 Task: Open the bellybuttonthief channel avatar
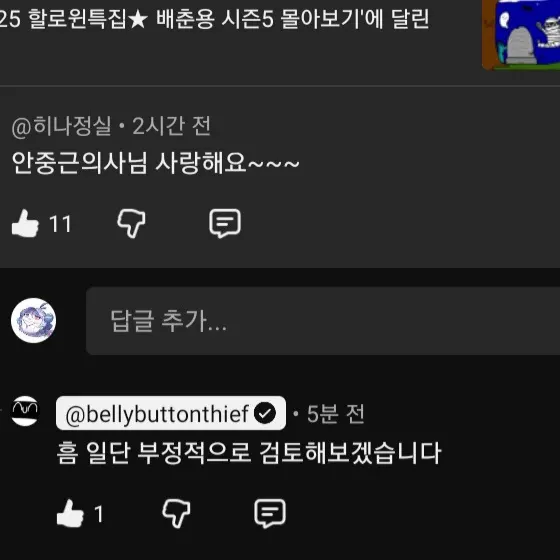point(25,411)
